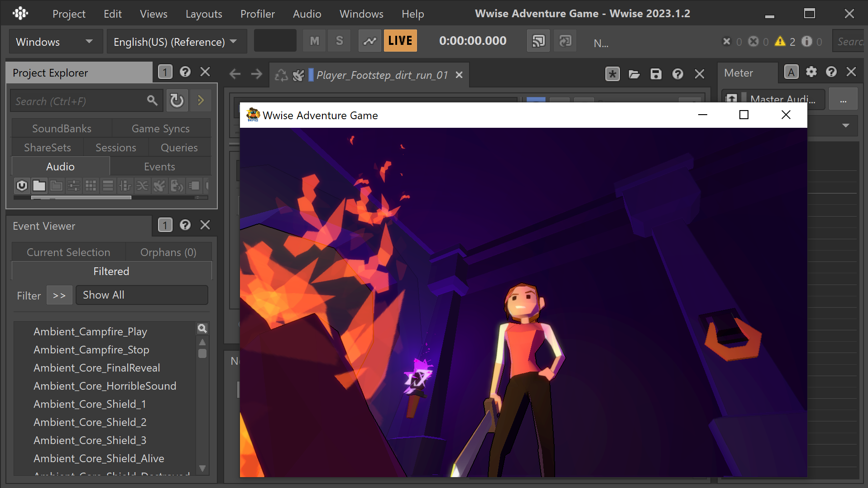Viewport: 868px width, 488px height.
Task: Open the Help menu
Action: [412, 14]
